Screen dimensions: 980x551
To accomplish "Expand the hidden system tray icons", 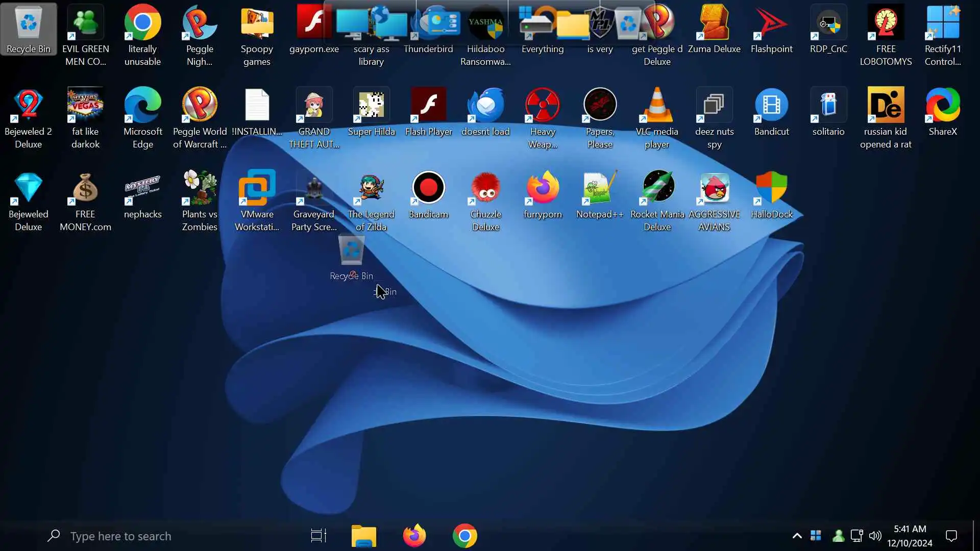I will 797,536.
